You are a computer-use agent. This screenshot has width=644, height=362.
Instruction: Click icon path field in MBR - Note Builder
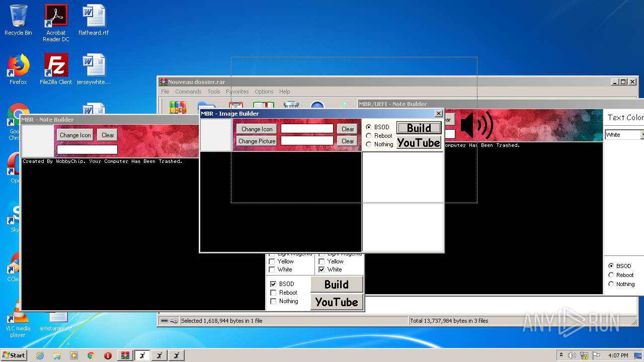87,149
